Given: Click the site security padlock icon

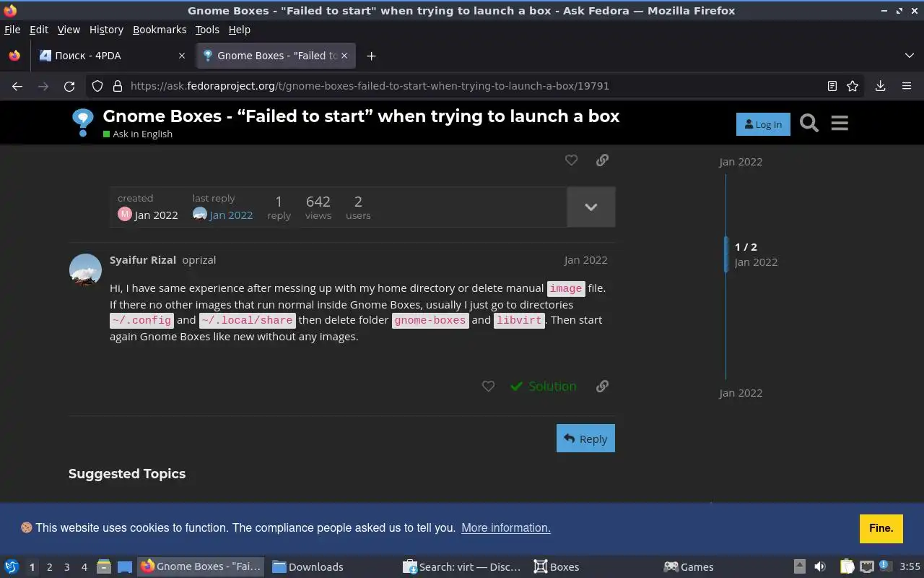Looking at the screenshot, I should pos(118,86).
